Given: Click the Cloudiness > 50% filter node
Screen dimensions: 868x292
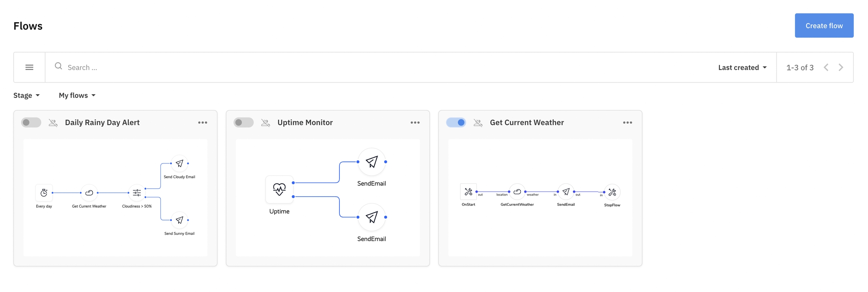Looking at the screenshot, I should pyautogui.click(x=137, y=193).
